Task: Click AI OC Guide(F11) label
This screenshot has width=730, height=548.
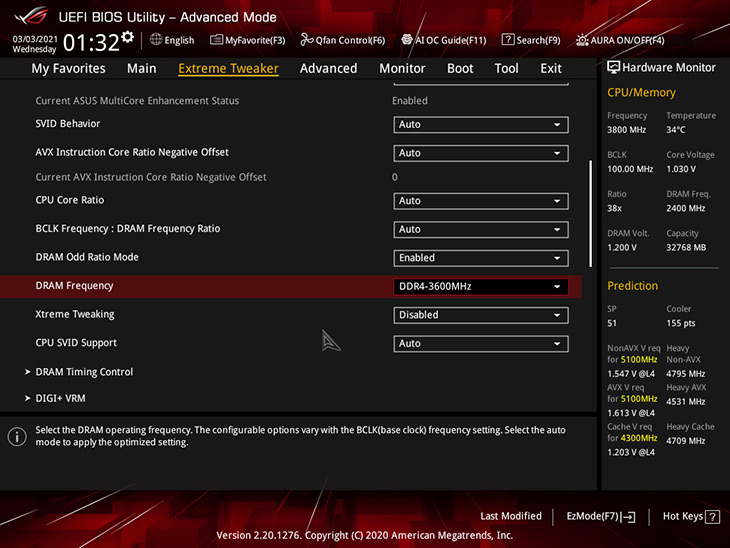Action: pyautogui.click(x=451, y=41)
